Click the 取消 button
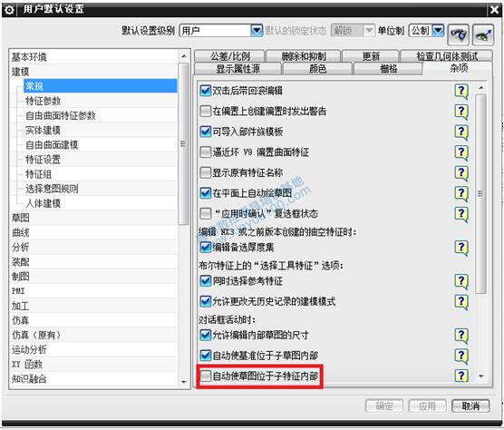The image size is (504, 430). (x=470, y=406)
